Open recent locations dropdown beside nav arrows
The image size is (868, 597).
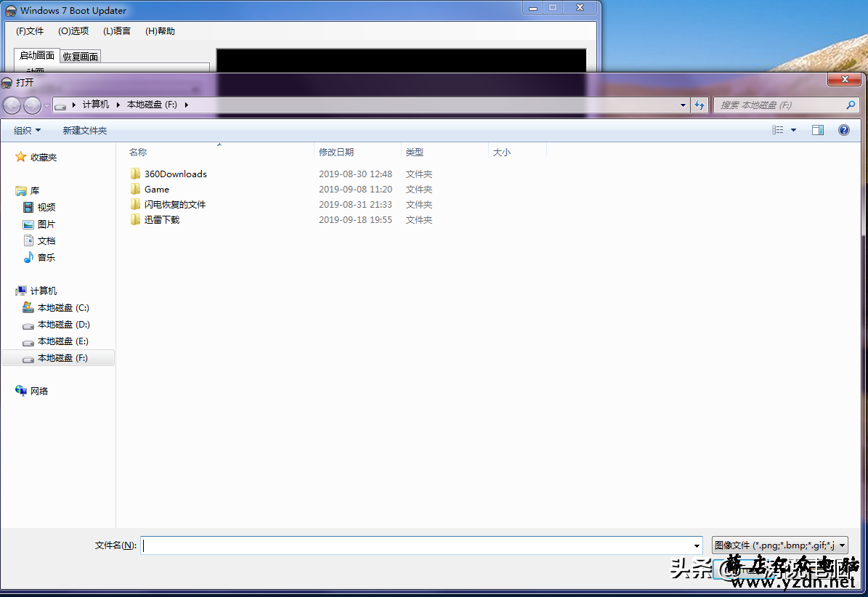[x=47, y=105]
